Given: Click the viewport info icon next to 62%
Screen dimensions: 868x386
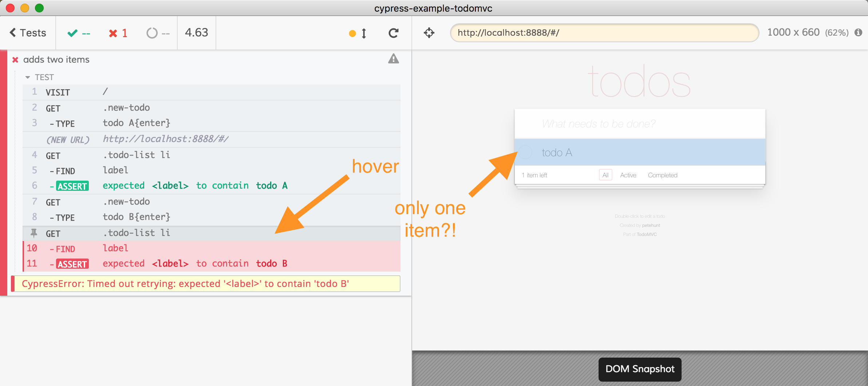Looking at the screenshot, I should tap(858, 32).
